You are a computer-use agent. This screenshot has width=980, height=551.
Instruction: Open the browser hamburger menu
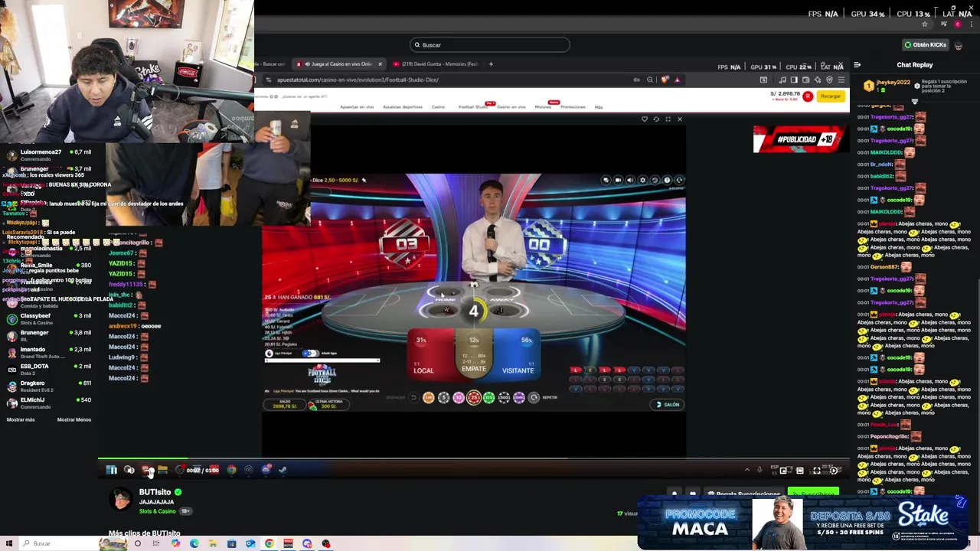tap(841, 80)
